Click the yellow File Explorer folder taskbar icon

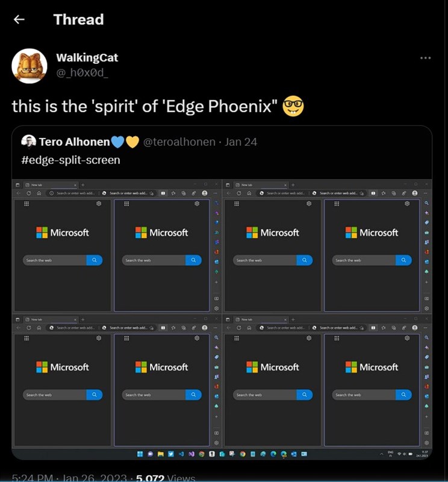[161, 454]
